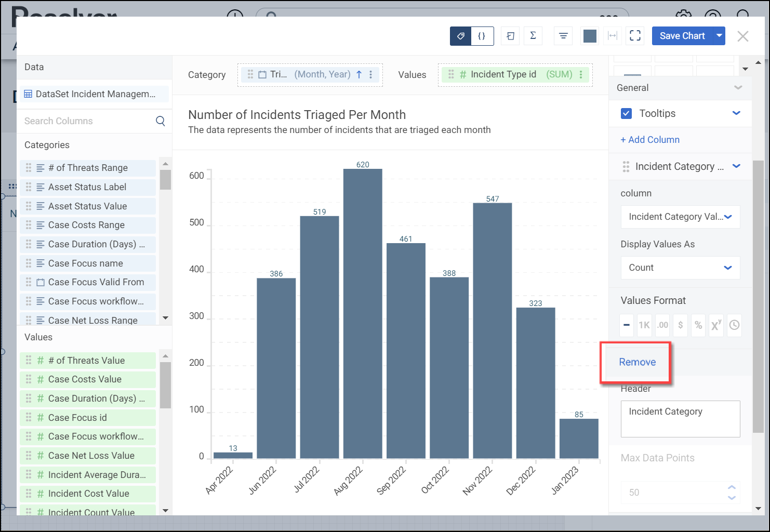Toggle ascending sort arrow on Category field
This screenshot has height=532, width=770.
click(x=359, y=74)
